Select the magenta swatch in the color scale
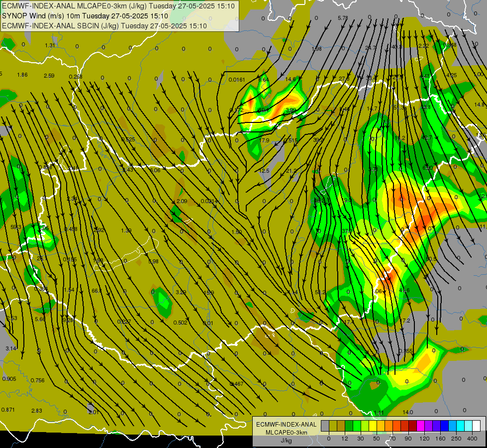Viewport: 487px width, 448px height. pos(421,426)
